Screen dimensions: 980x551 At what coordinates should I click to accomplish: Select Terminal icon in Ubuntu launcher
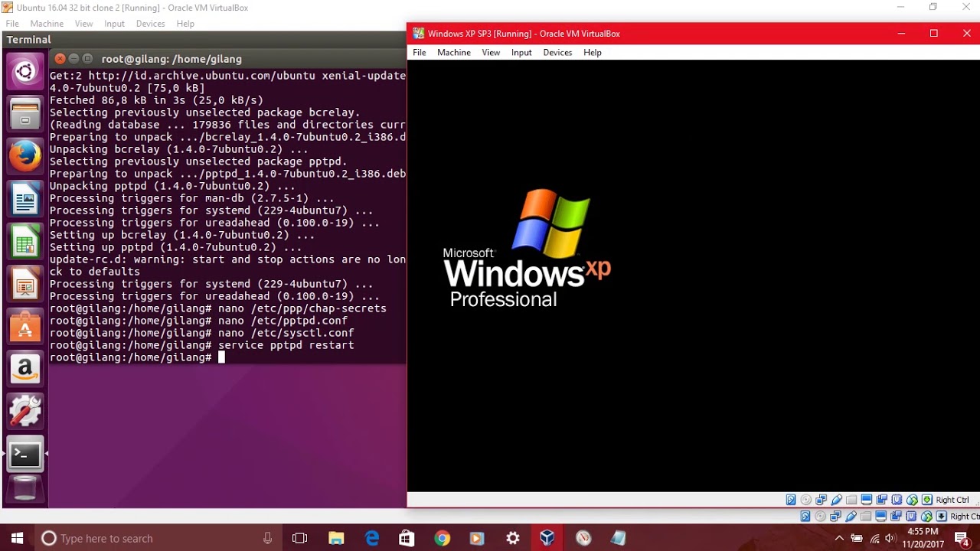point(24,455)
